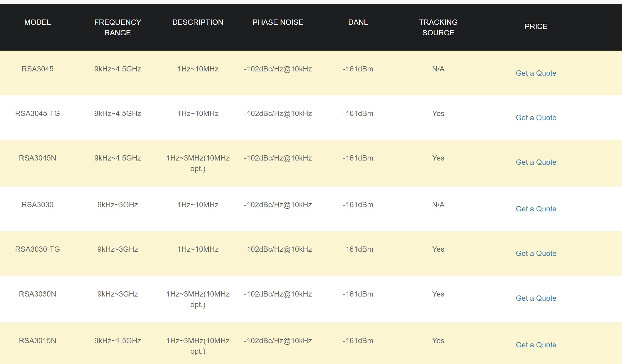Viewport: 622px width, 364px height.
Task: Click the RSA3015N model name
Action: click(x=37, y=341)
